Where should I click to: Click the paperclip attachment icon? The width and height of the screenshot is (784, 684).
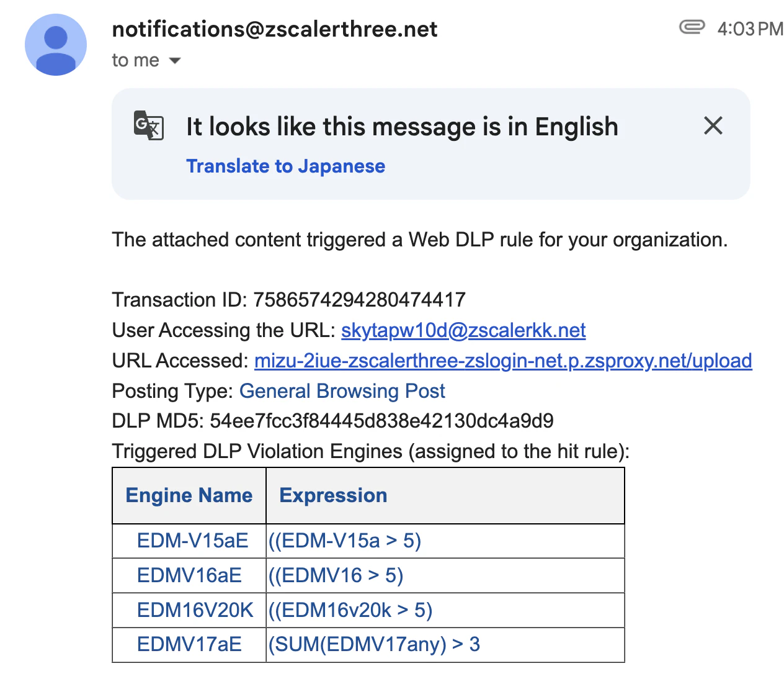[x=692, y=27]
